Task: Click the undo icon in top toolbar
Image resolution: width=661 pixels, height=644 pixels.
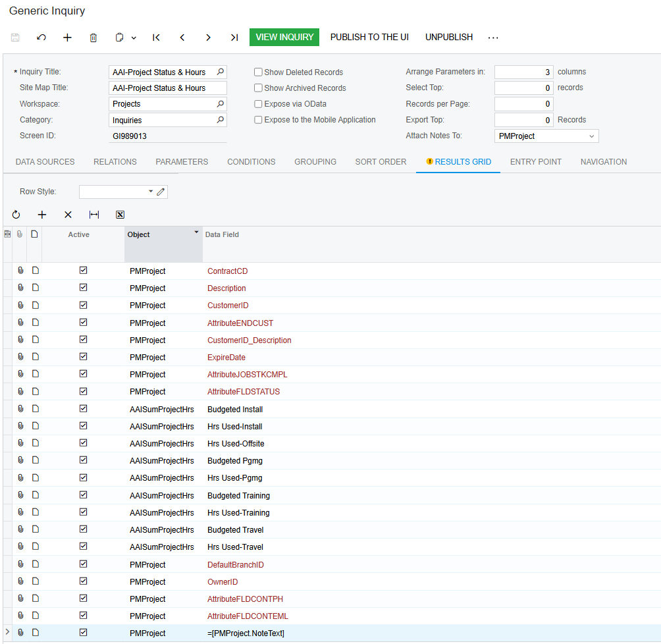Action: 41,38
